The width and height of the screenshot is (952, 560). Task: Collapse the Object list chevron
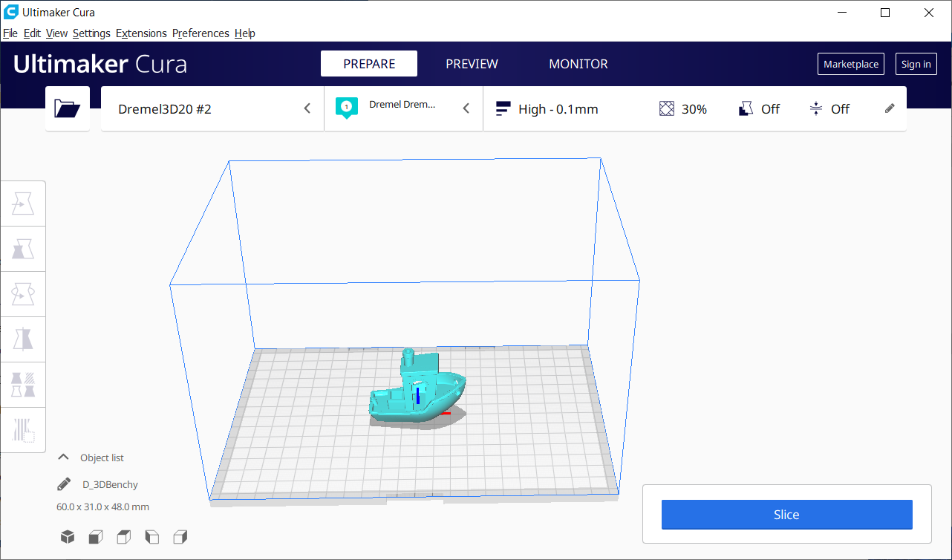click(64, 458)
